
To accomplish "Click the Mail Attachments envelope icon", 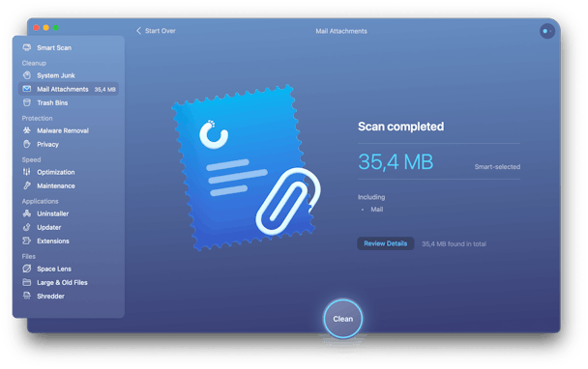I will 27,89.
